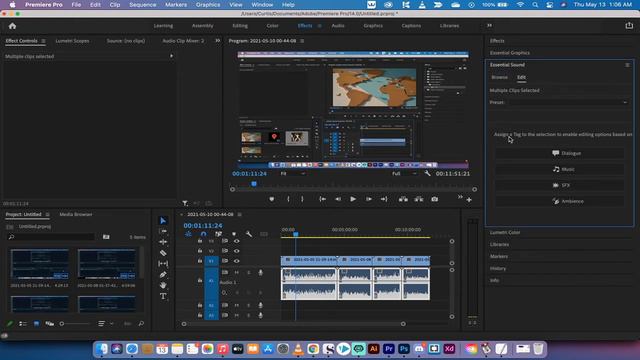
Task: Expand Program Monitor transport overflow chevron
Action: point(460,197)
